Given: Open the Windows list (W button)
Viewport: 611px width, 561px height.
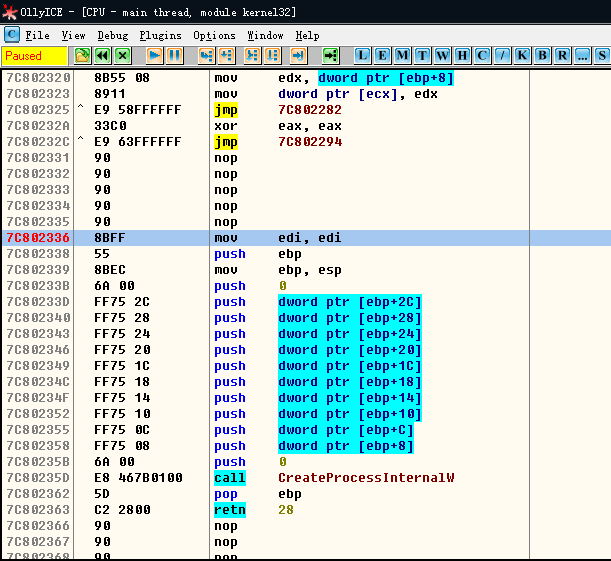Looking at the screenshot, I should point(443,55).
